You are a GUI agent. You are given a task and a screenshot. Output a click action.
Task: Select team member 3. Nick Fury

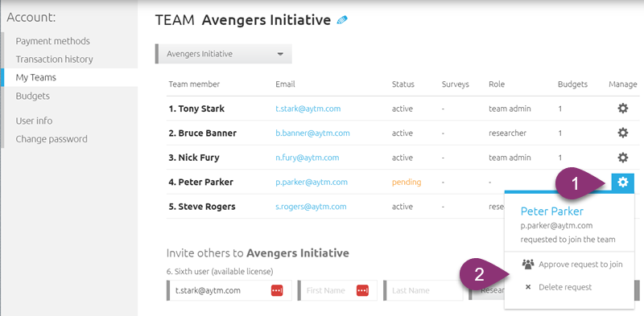point(194,158)
